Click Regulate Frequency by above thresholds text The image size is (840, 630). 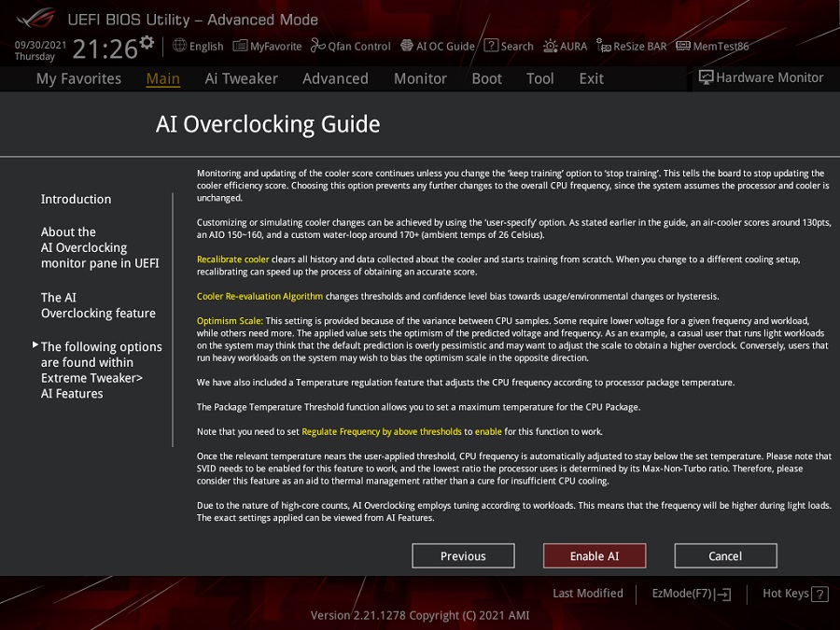(x=382, y=432)
